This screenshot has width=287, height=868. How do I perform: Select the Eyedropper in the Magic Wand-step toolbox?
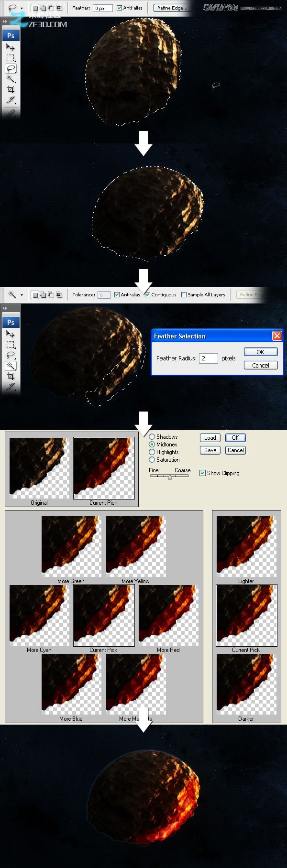point(11,386)
